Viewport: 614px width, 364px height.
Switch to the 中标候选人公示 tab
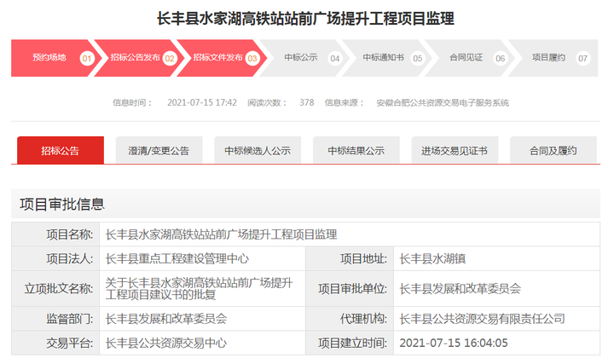coord(258,150)
